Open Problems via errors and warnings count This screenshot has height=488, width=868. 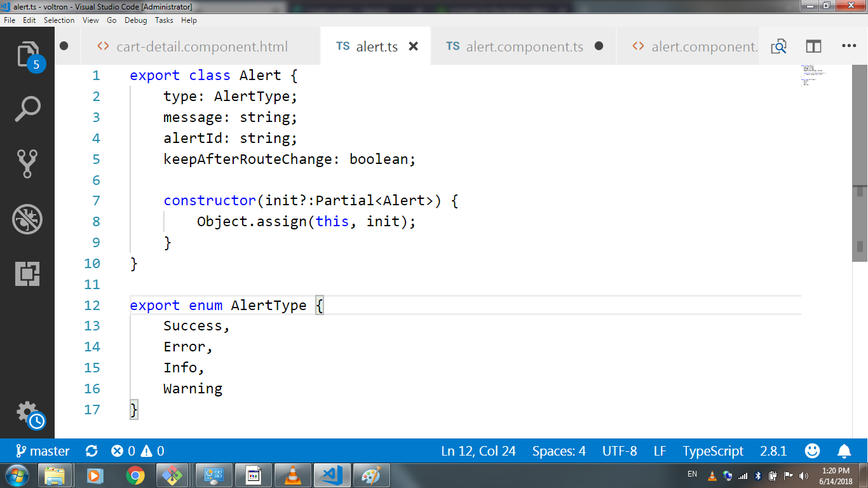coord(138,451)
